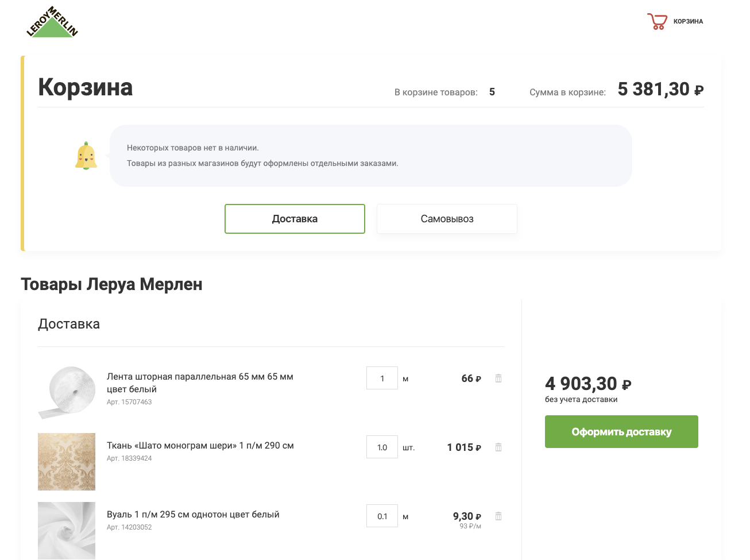The image size is (750, 560).
Task: Edit quantity field of Вуаль
Action: [382, 516]
